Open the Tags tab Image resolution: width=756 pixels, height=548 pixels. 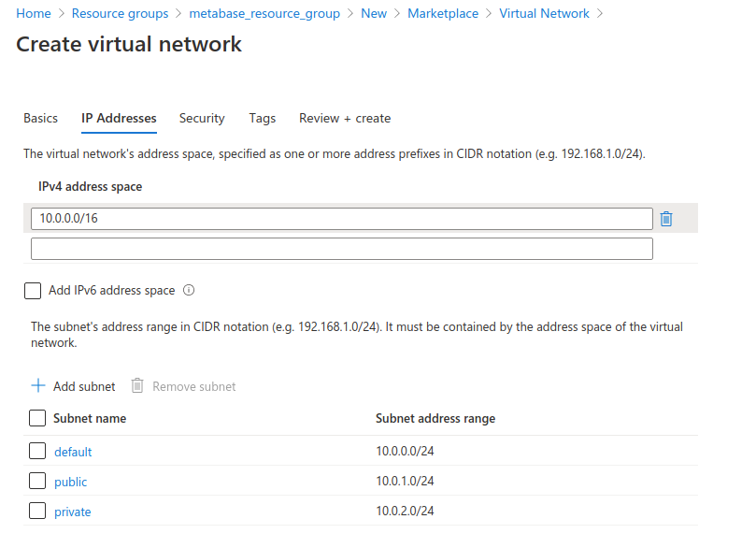click(x=262, y=118)
